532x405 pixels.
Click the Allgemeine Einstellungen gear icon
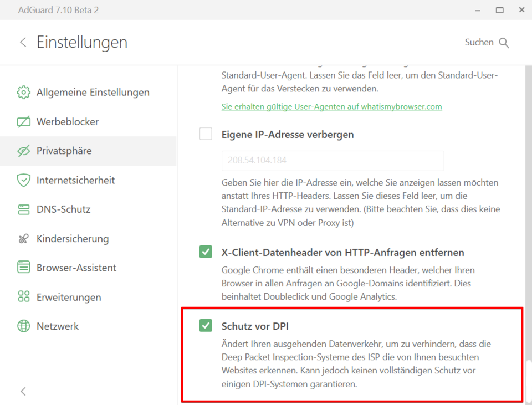pos(23,93)
